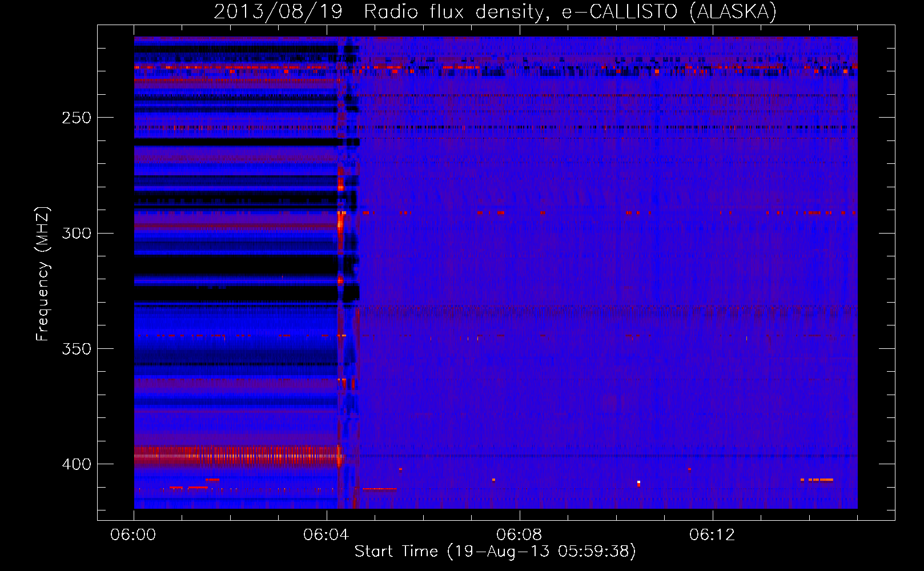Click the white-red spot near 06:10 below 400 MHz

[x=638, y=484]
